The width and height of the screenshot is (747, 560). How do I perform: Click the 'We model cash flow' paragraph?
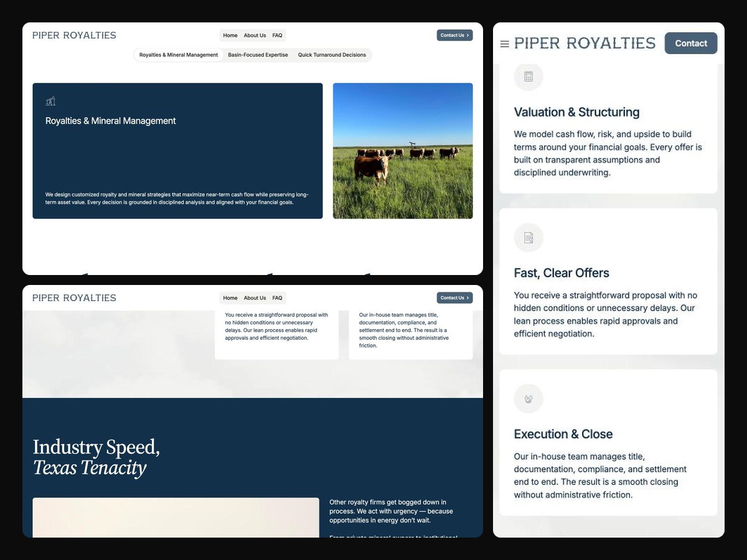pos(608,153)
